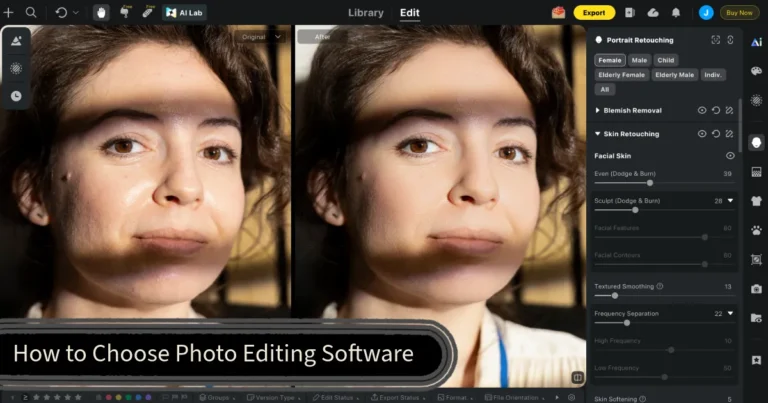Switch to the Edit tab
768x403 pixels.
pyautogui.click(x=409, y=13)
